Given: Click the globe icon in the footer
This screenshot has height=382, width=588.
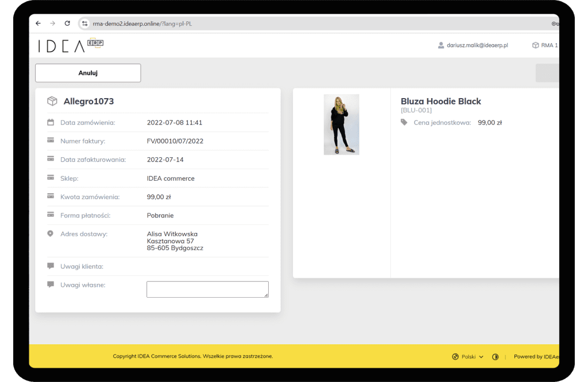Looking at the screenshot, I should tap(455, 357).
